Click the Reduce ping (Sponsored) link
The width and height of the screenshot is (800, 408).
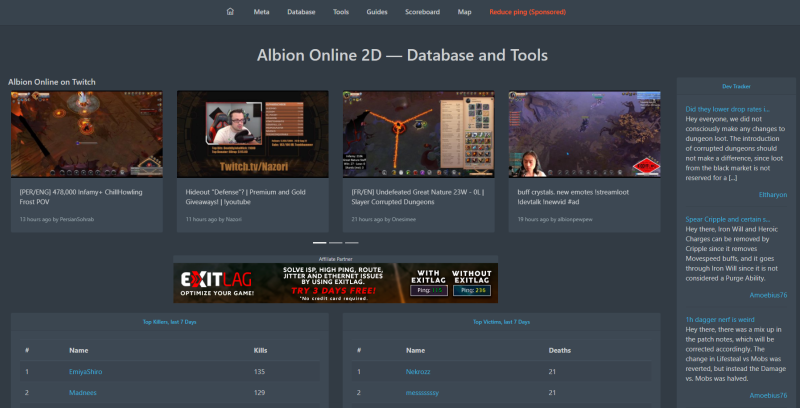point(528,12)
